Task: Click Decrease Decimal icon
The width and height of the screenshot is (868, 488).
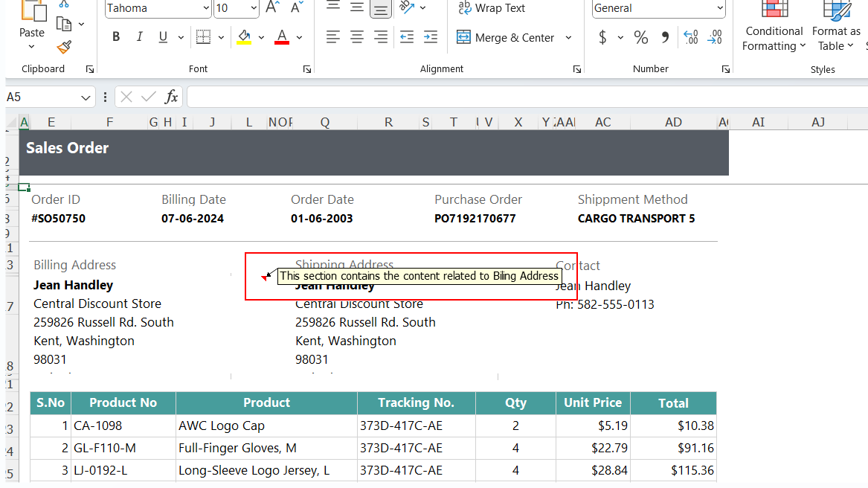Action: [x=715, y=37]
